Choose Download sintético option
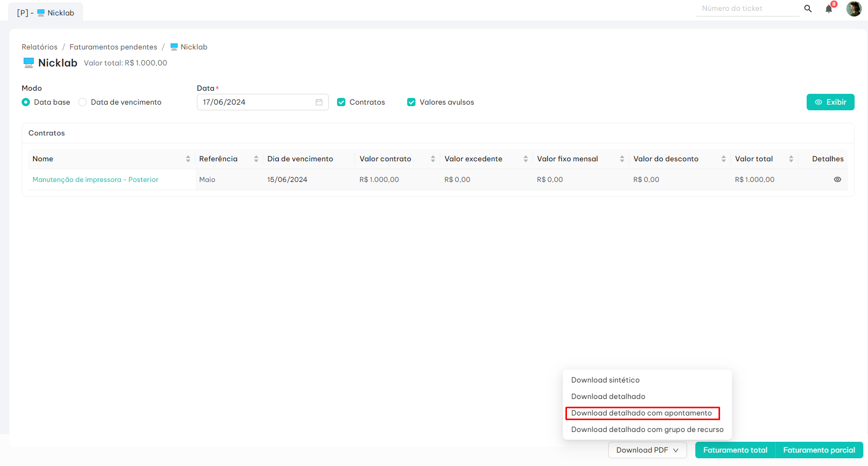The height and width of the screenshot is (466, 868). [x=605, y=380]
